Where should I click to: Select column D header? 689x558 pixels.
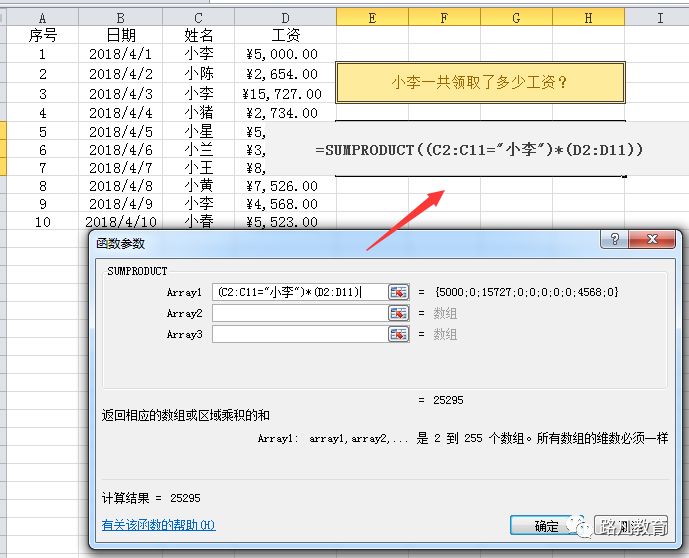pos(286,17)
